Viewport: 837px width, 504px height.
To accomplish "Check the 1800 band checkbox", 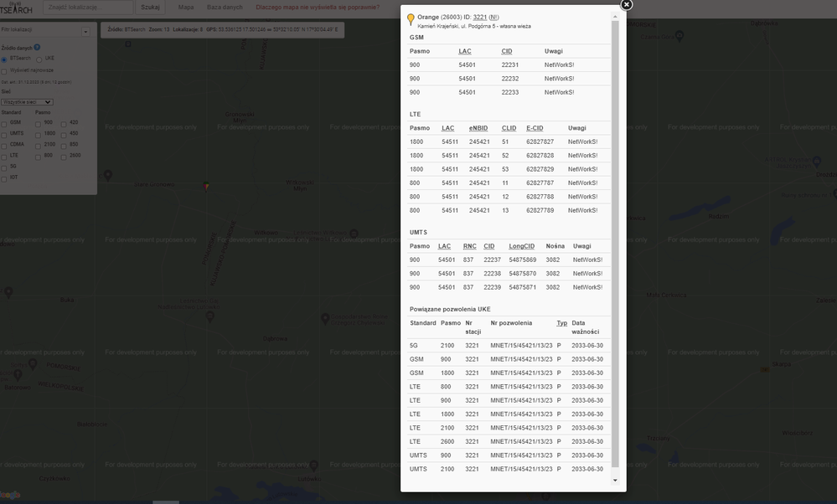I will 39,134.
